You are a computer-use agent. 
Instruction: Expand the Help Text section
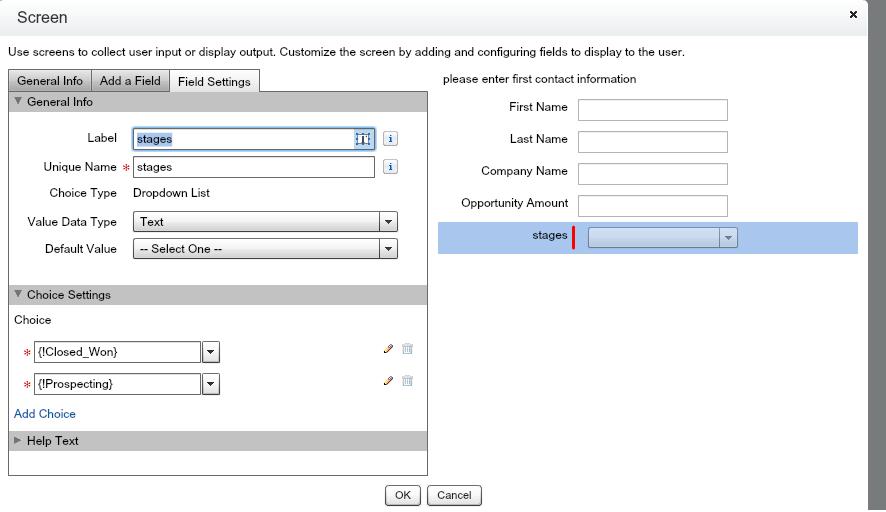pyautogui.click(x=18, y=441)
